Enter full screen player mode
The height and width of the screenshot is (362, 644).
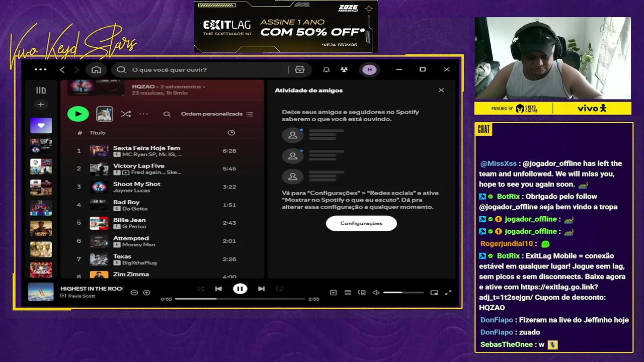[448, 293]
